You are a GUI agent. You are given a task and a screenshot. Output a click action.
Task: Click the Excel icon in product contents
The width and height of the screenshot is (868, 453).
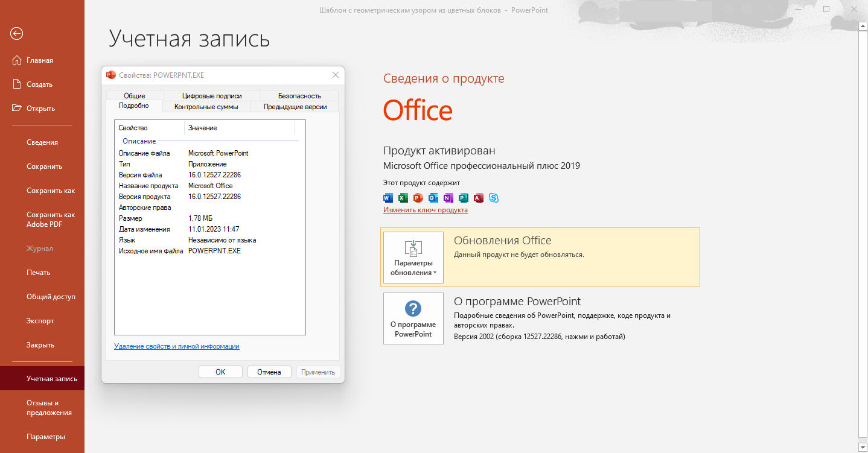point(403,198)
